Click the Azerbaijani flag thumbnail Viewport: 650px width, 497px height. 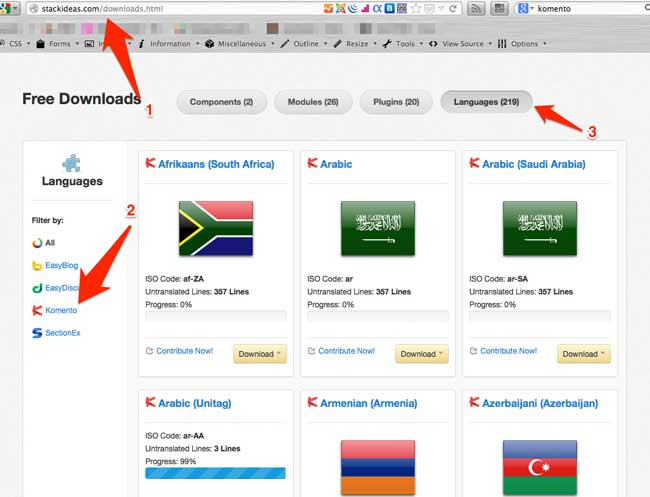coord(540,467)
